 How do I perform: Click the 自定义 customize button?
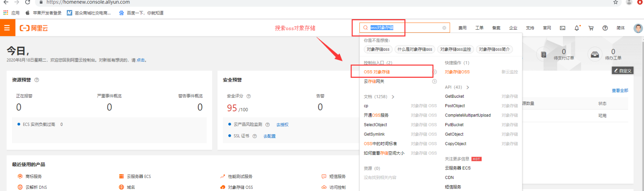point(623,71)
